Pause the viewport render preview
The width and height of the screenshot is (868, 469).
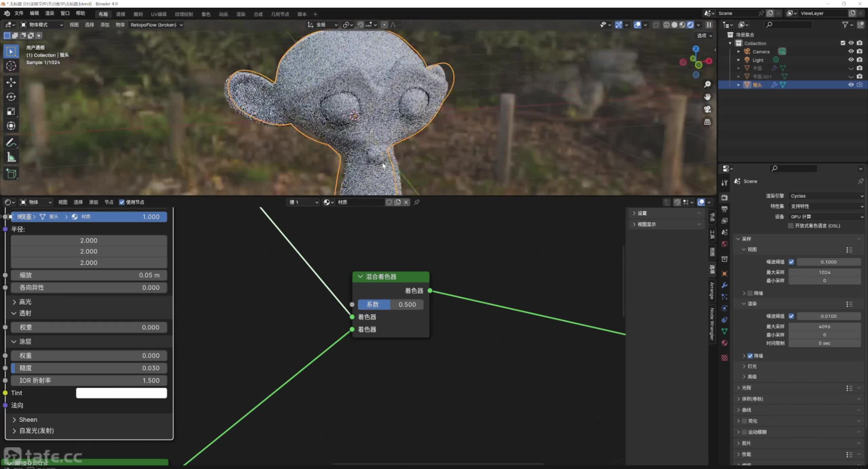point(709,25)
